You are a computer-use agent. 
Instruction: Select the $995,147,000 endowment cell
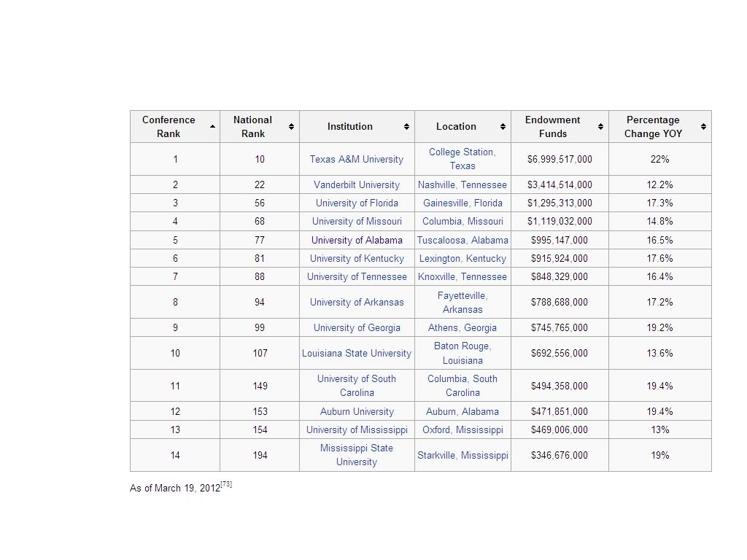click(x=560, y=241)
